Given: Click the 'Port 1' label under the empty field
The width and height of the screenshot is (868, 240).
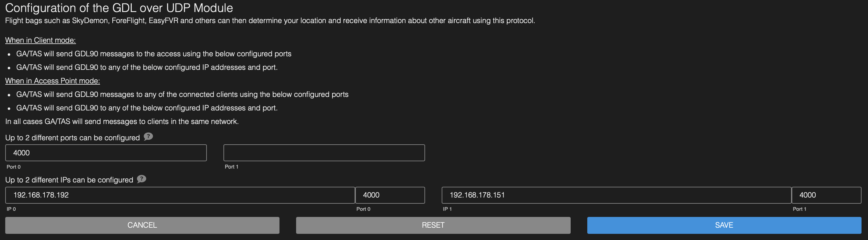Looking at the screenshot, I should tap(231, 166).
